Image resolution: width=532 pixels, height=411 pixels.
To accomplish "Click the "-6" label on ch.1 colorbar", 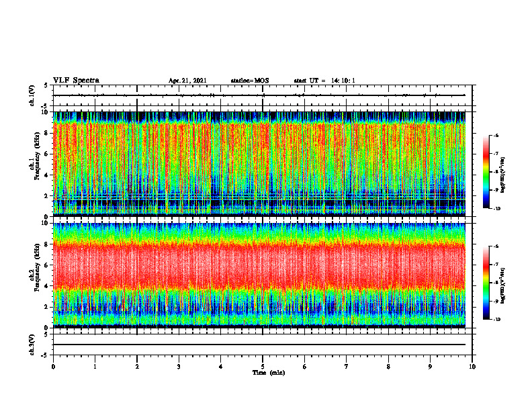I will coord(496,135).
